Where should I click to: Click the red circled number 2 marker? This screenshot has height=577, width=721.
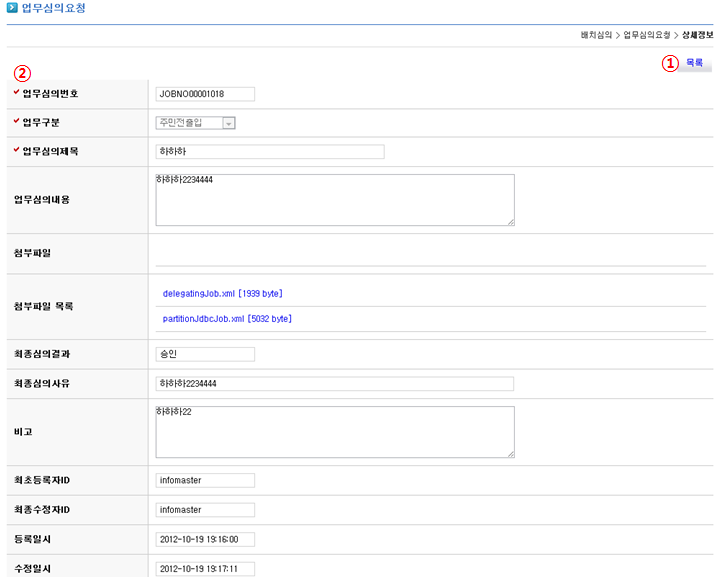(22, 74)
